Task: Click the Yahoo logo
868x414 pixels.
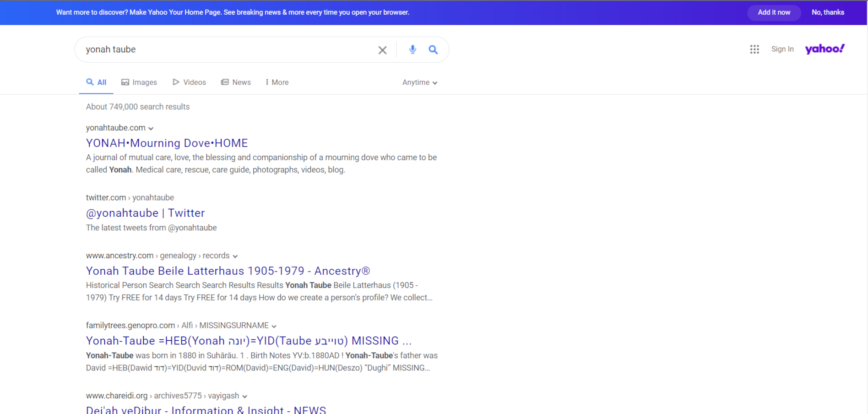Action: pyautogui.click(x=825, y=49)
